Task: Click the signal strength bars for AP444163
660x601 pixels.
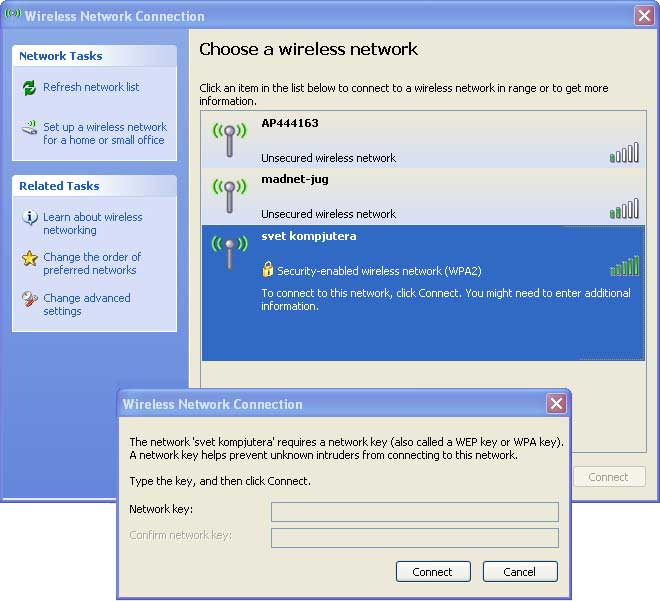Action: pyautogui.click(x=624, y=152)
